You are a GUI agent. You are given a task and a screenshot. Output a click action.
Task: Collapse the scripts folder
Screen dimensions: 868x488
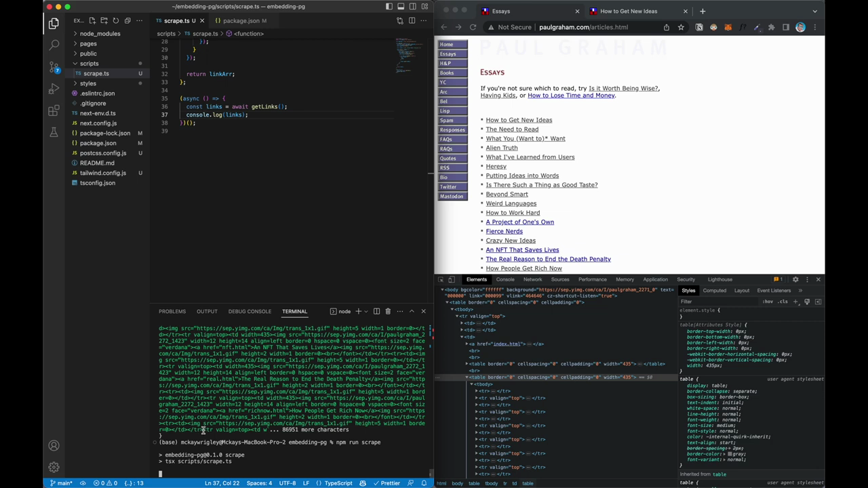click(89, 63)
